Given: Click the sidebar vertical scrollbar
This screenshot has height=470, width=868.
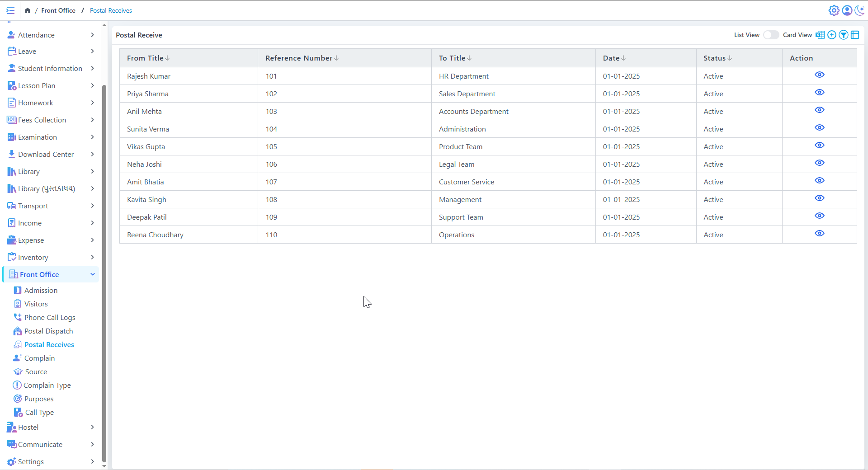Looking at the screenshot, I should (x=104, y=271).
